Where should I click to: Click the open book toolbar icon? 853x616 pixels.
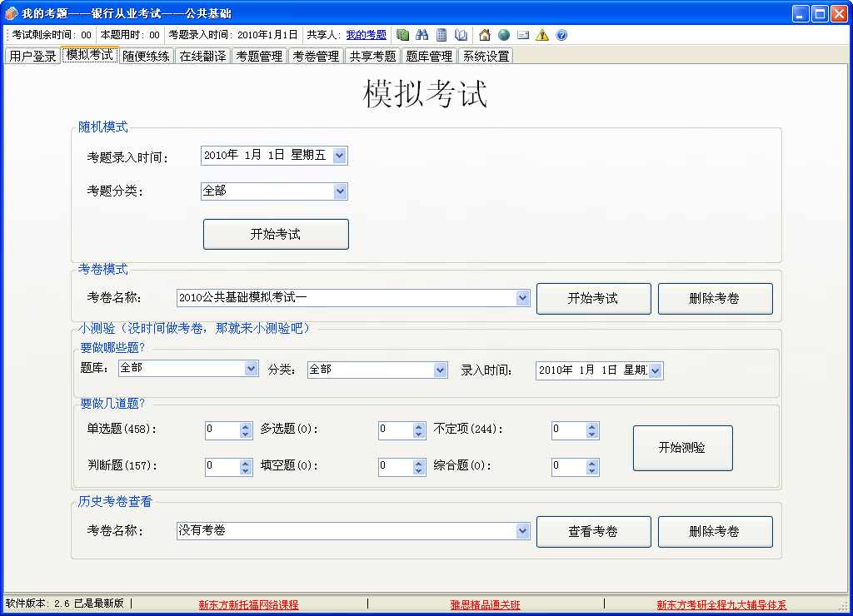pos(461,35)
